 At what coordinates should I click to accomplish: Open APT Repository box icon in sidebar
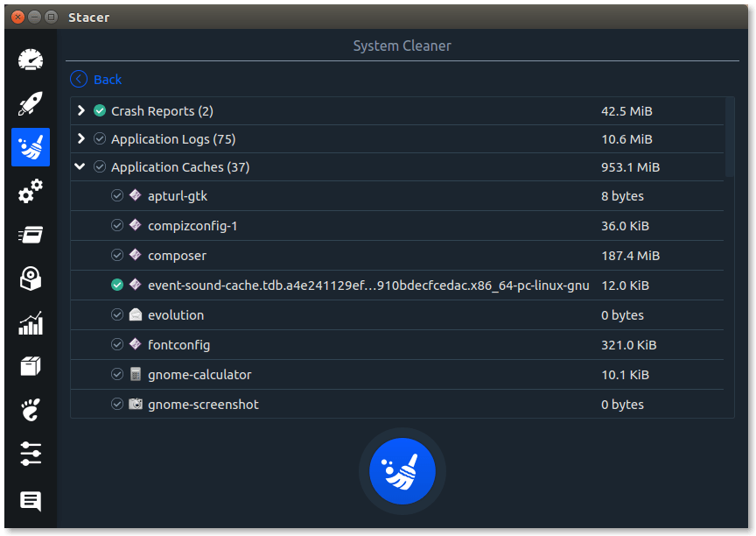click(31, 366)
